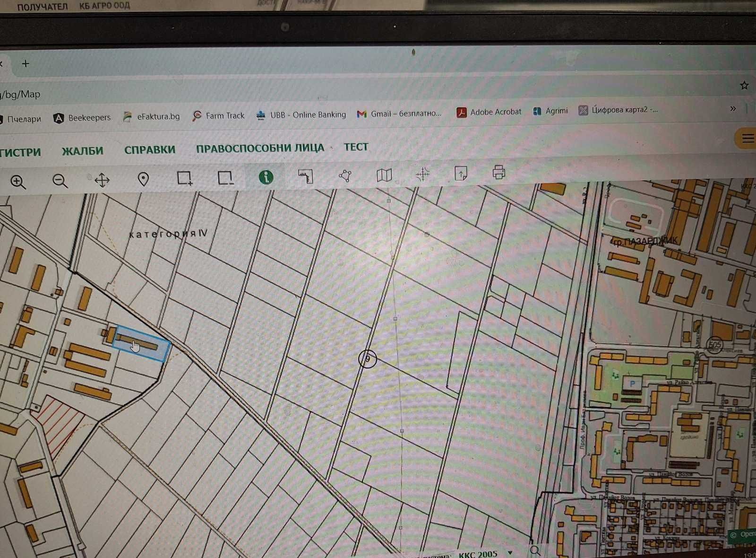Open the eFaktura.bg bookmark
756x558 pixels.
point(151,116)
